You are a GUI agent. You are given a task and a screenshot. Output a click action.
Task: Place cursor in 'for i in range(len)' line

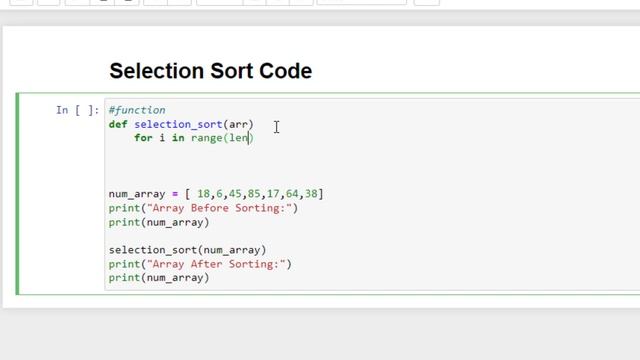(x=194, y=138)
